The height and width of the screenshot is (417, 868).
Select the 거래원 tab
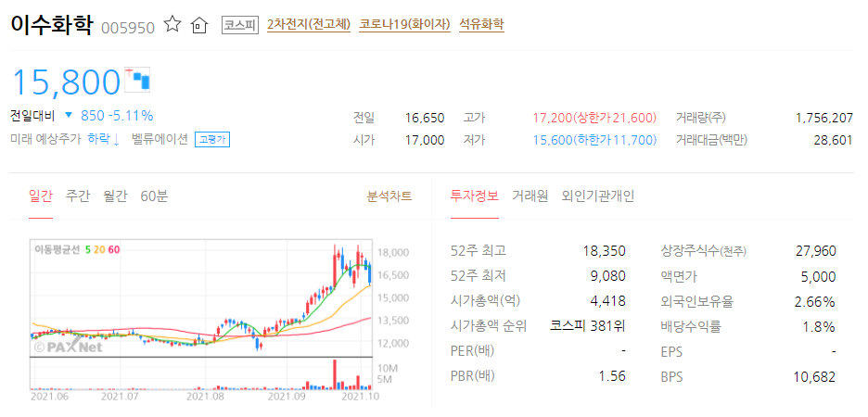(530, 196)
